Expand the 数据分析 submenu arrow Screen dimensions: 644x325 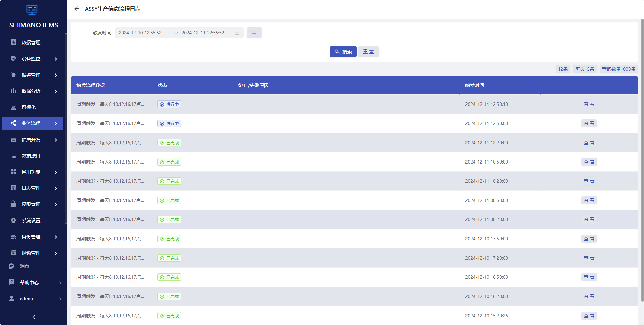56,91
